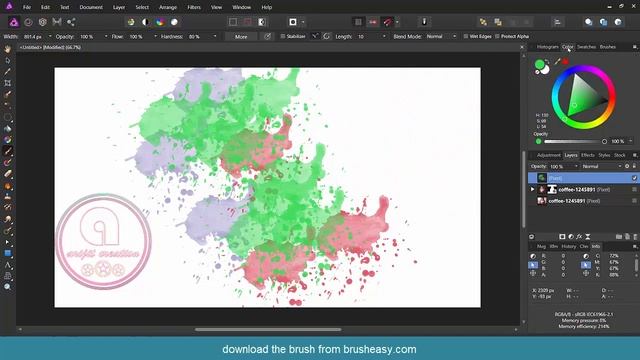Viewport: 640px width, 360px height.
Task: Select the Flood Fill tool
Action: (7, 129)
